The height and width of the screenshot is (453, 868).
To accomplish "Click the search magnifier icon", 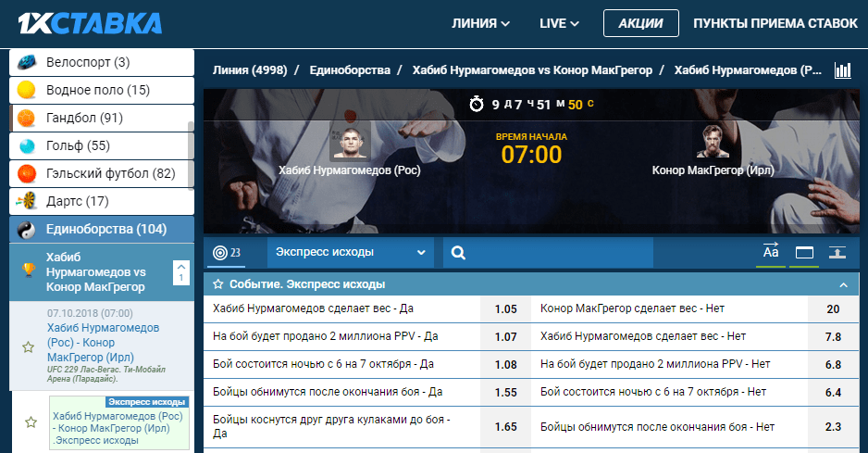I will click(458, 253).
